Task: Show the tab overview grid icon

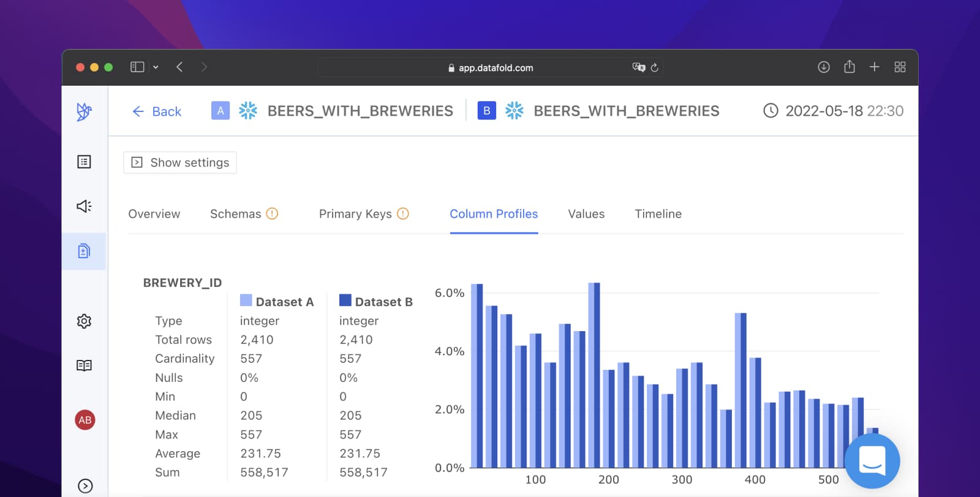Action: 900,67
